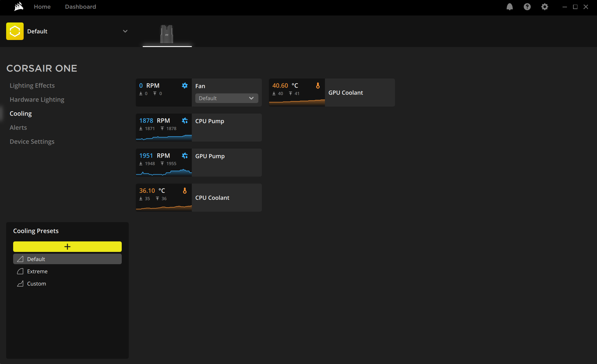Open the help question mark icon
The height and width of the screenshot is (364, 597).
[527, 7]
